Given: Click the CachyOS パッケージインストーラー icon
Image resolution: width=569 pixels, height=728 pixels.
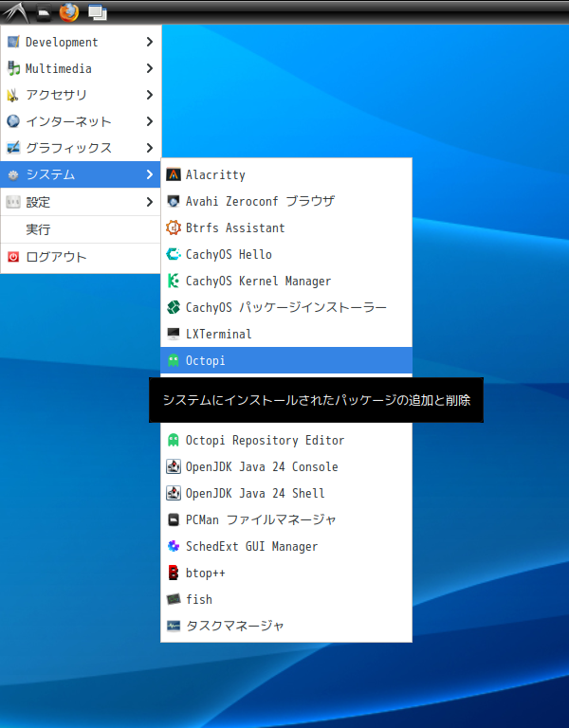Looking at the screenshot, I should pyautogui.click(x=174, y=307).
